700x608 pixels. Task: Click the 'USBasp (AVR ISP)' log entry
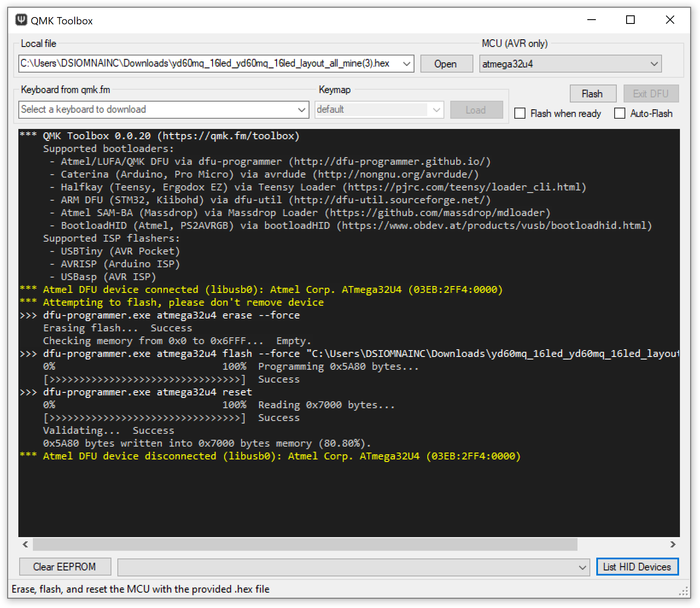pyautogui.click(x=103, y=277)
